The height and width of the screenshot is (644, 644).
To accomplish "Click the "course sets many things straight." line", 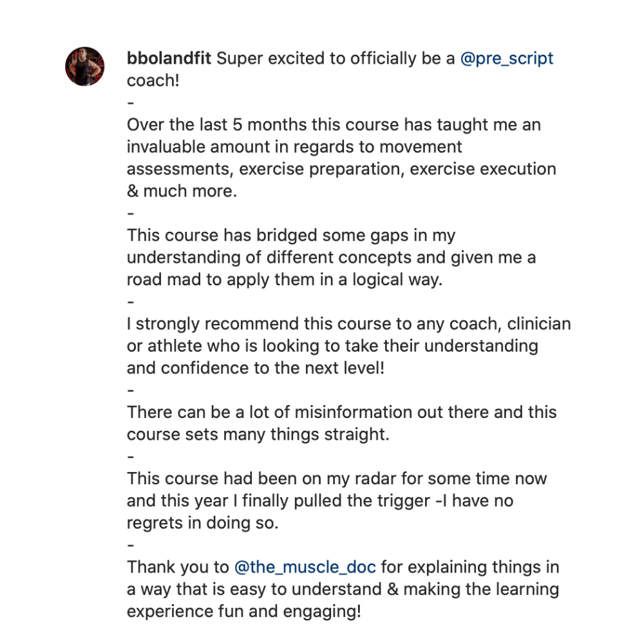I will tap(258, 435).
